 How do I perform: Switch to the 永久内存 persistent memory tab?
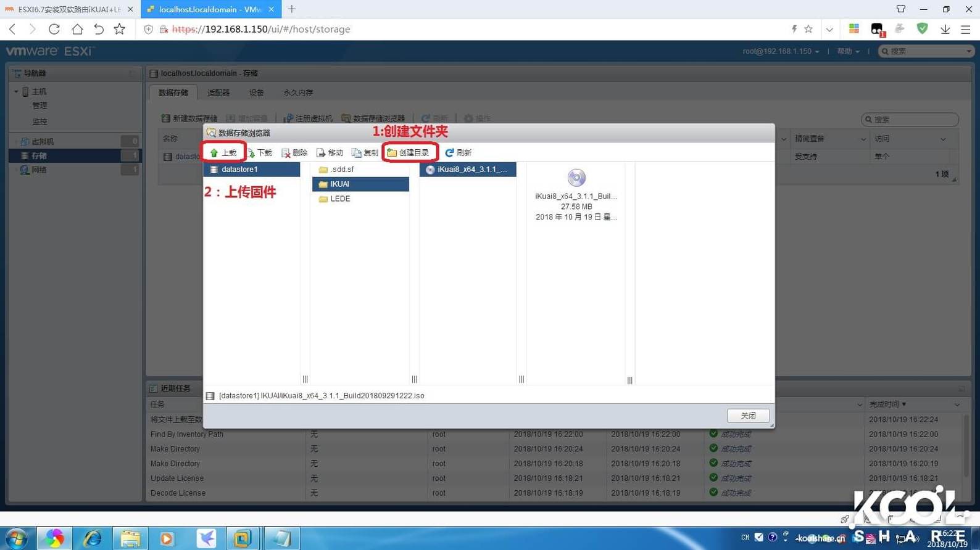click(x=298, y=92)
